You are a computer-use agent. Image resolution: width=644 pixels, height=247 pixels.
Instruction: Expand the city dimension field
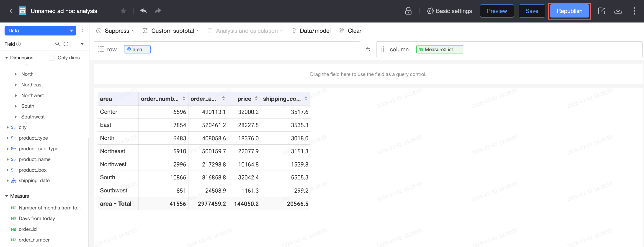pyautogui.click(x=8, y=127)
